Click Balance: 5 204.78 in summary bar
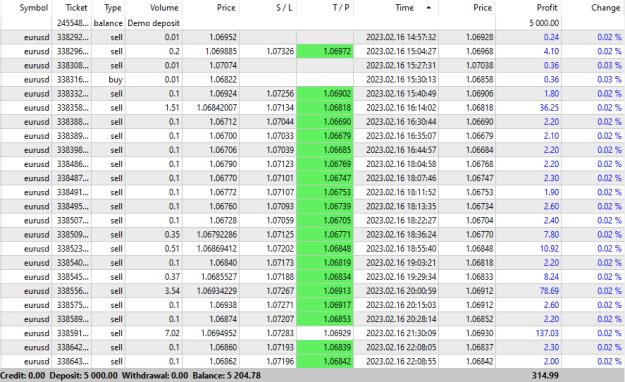Image resolution: width=625 pixels, height=382 pixels. 226,376
